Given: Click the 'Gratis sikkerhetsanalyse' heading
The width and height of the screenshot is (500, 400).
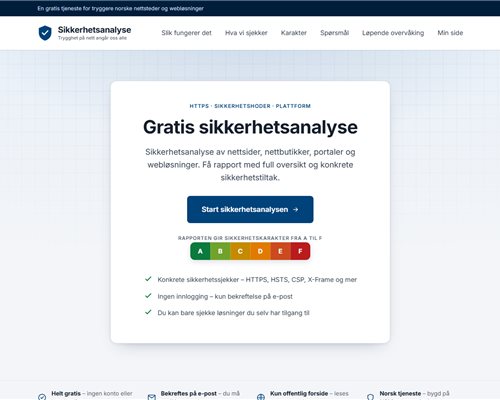Looking at the screenshot, I should [250, 127].
